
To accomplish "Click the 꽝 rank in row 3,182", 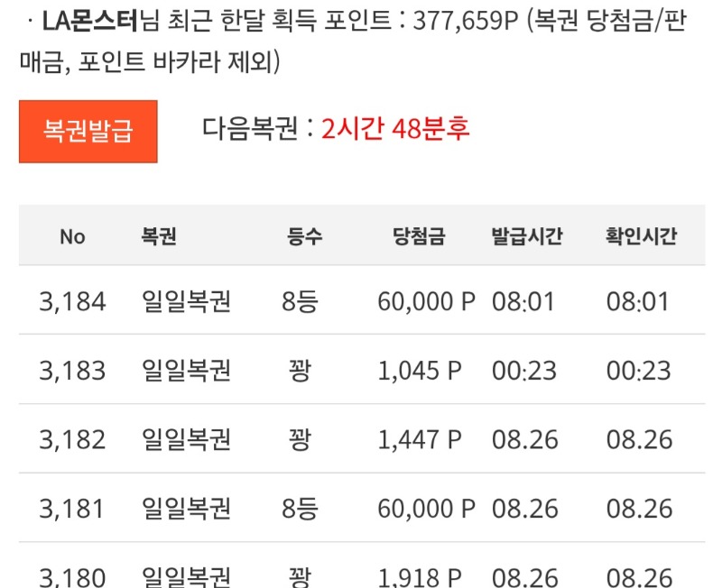I will point(300,439).
